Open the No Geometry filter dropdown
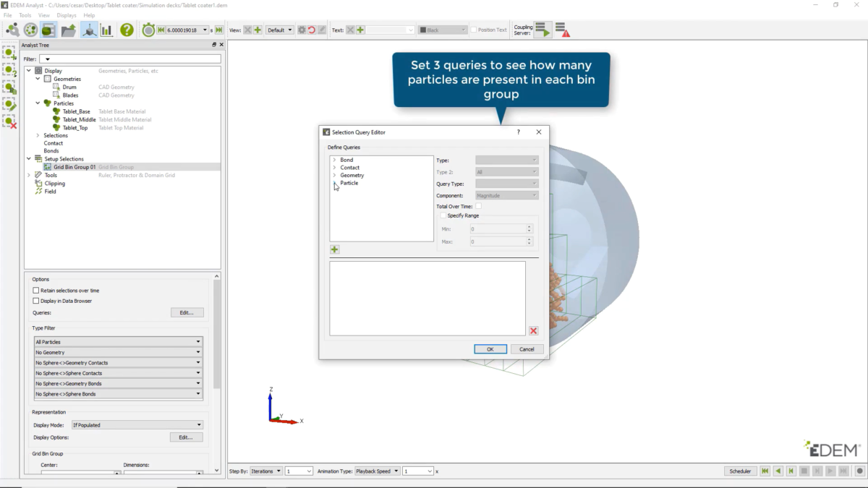The width and height of the screenshot is (868, 488). tap(119, 352)
